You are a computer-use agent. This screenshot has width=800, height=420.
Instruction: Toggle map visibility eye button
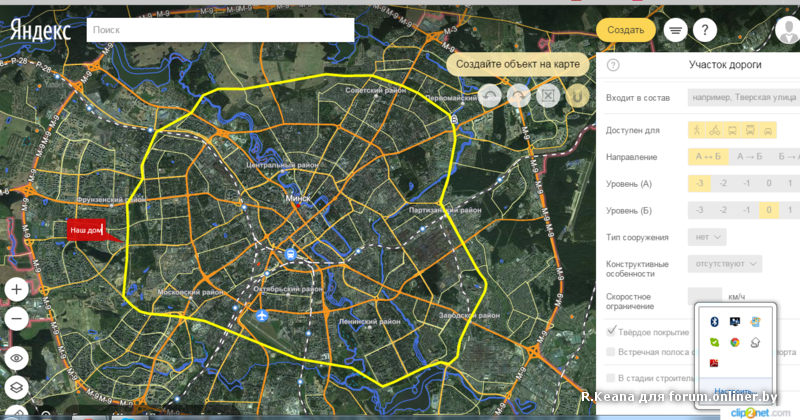16,358
